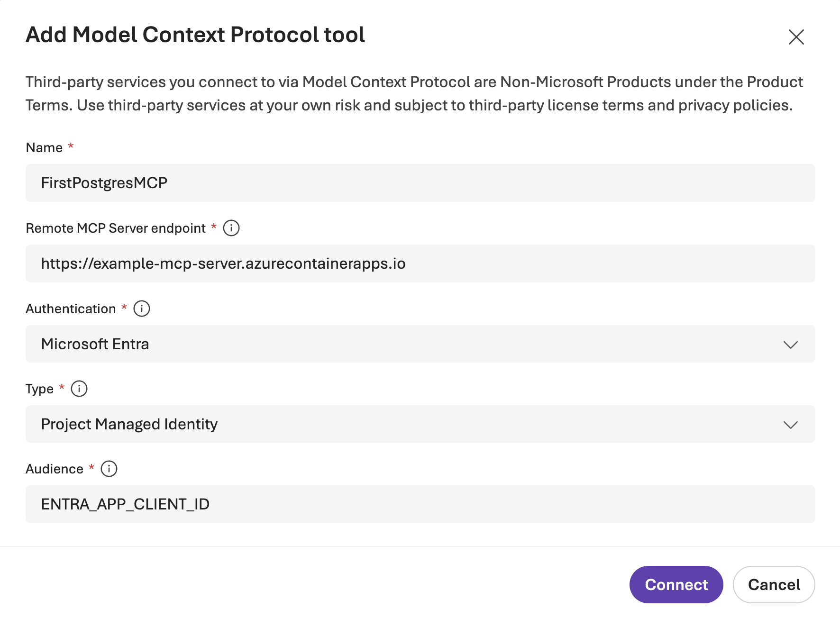Click the Connect button
This screenshot has width=840, height=618.
[676, 584]
